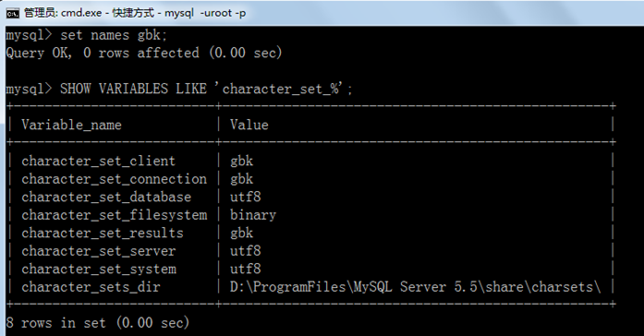
Task: Click the Variable_name column header
Action: coord(71,125)
